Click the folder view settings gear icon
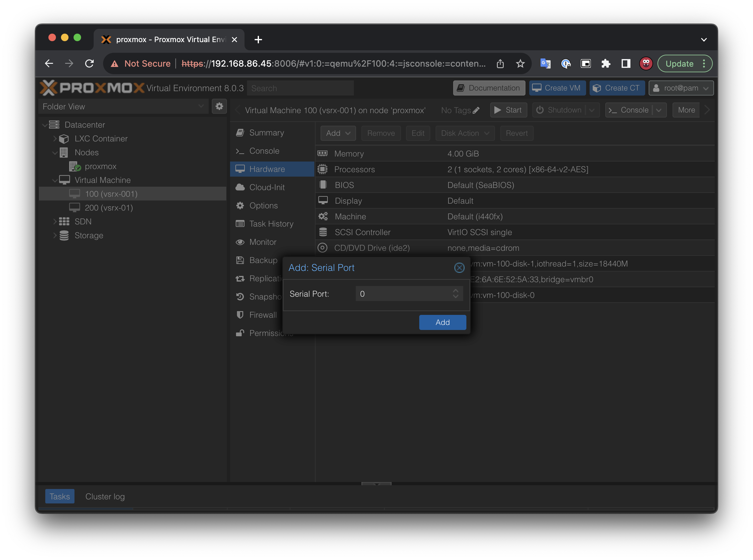The image size is (753, 560). [219, 106]
